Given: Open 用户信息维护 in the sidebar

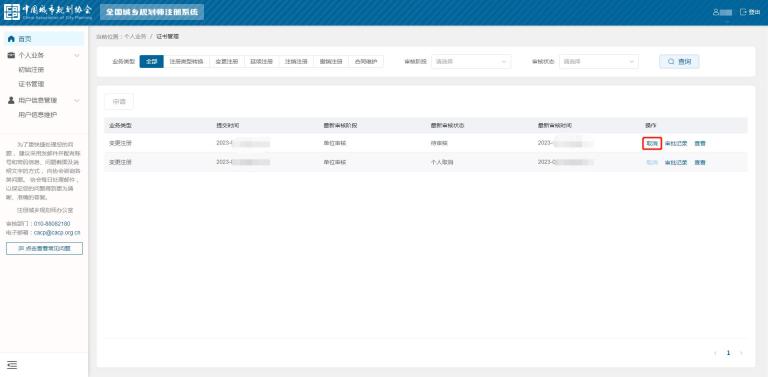Looking at the screenshot, I should click(38, 115).
